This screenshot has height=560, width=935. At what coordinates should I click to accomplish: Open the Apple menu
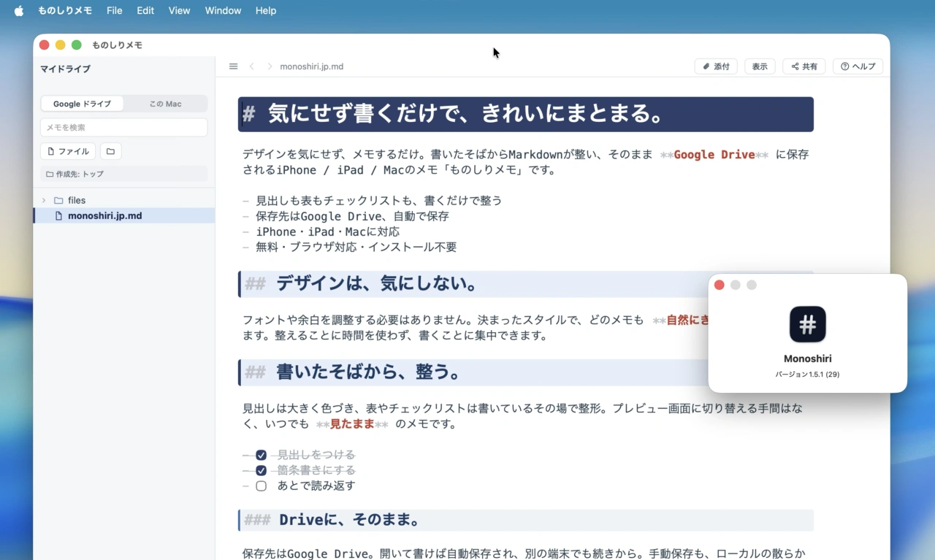pyautogui.click(x=19, y=10)
